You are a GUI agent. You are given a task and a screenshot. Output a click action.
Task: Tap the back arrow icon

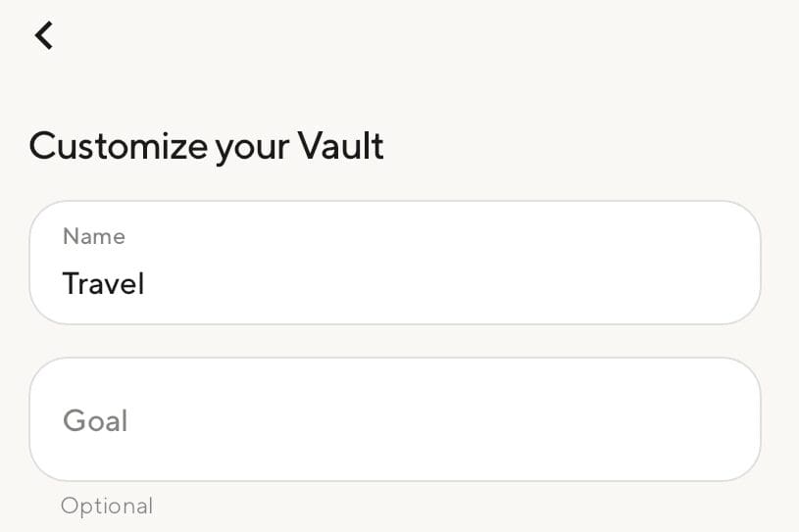[x=43, y=35]
